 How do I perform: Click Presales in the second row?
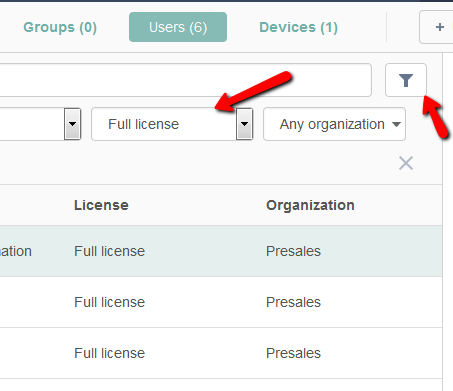[x=293, y=302]
